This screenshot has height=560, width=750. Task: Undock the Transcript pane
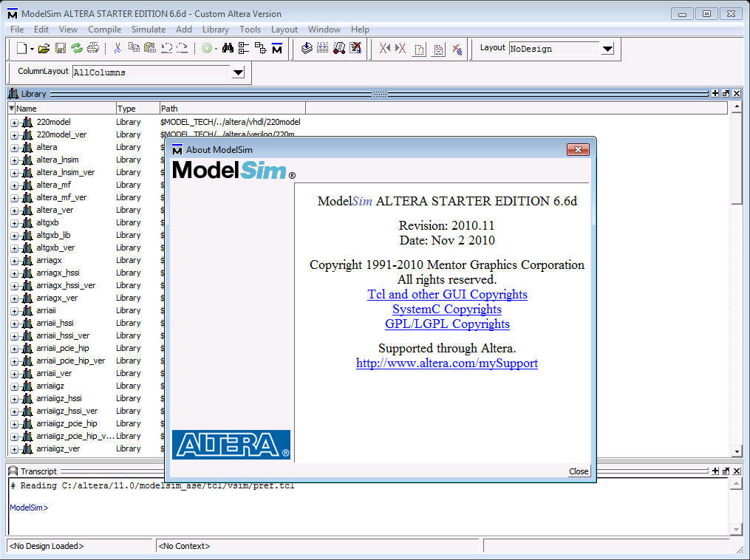[x=726, y=471]
